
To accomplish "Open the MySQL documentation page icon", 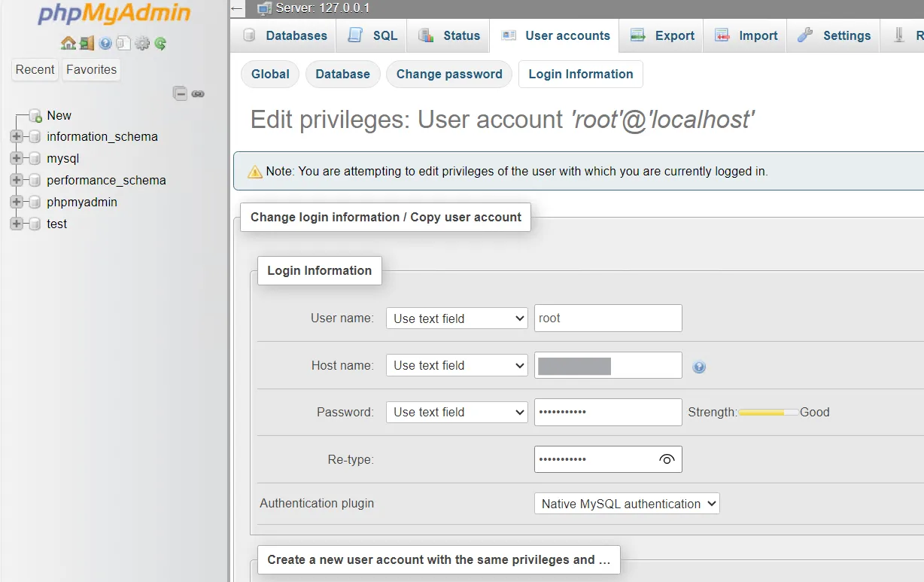I will 123,43.
